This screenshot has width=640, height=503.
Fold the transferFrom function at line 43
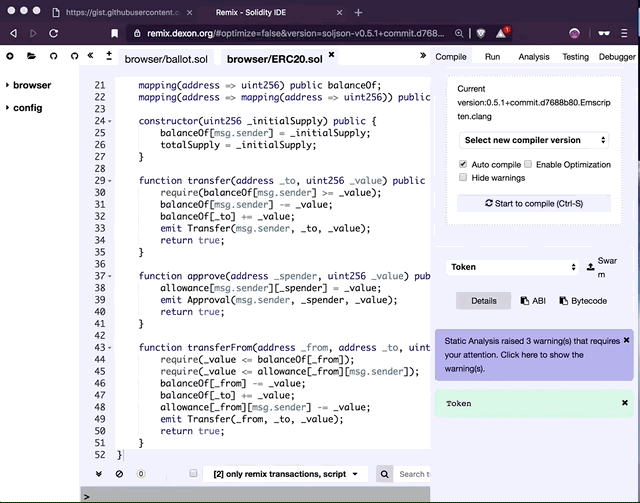[109, 348]
